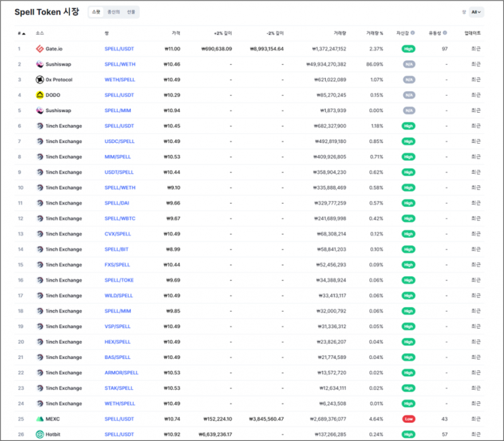The width and height of the screenshot is (504, 441).
Task: Open the SPELL/MIM pair on Sushiswap
Action: [x=119, y=110]
